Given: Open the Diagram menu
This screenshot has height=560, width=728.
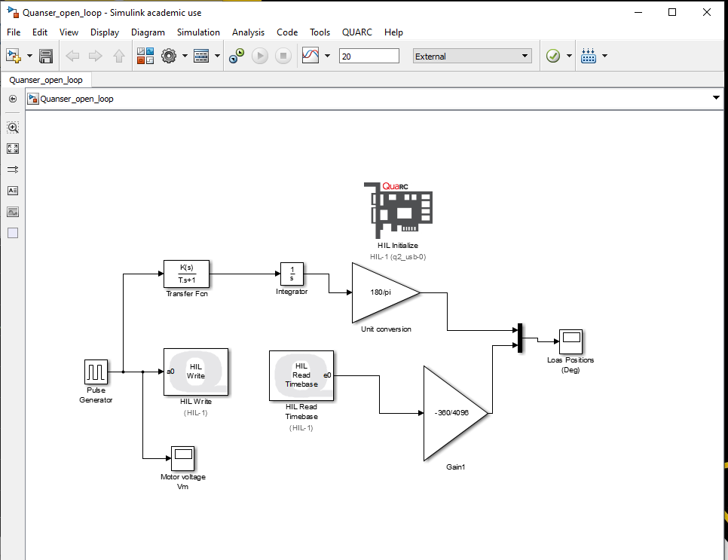Looking at the screenshot, I should pyautogui.click(x=148, y=32).
